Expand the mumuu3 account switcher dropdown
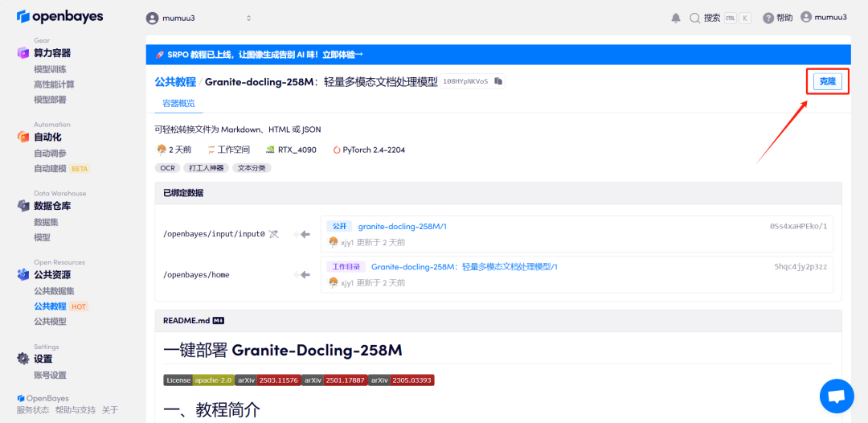 tap(248, 18)
